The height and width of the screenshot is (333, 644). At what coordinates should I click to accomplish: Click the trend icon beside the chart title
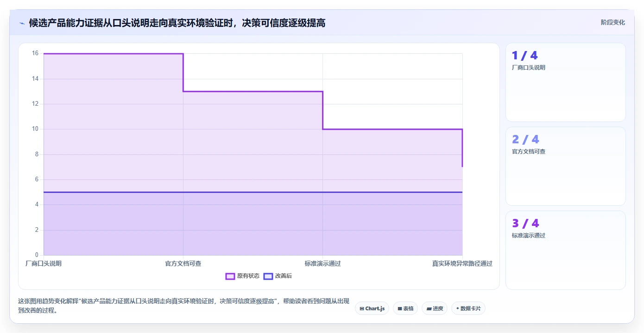22,23
